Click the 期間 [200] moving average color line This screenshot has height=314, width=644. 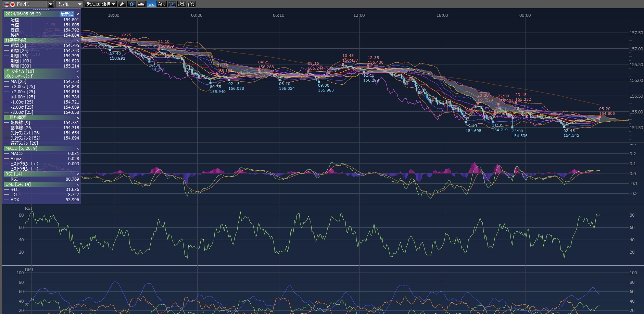pyautogui.click(x=7, y=66)
